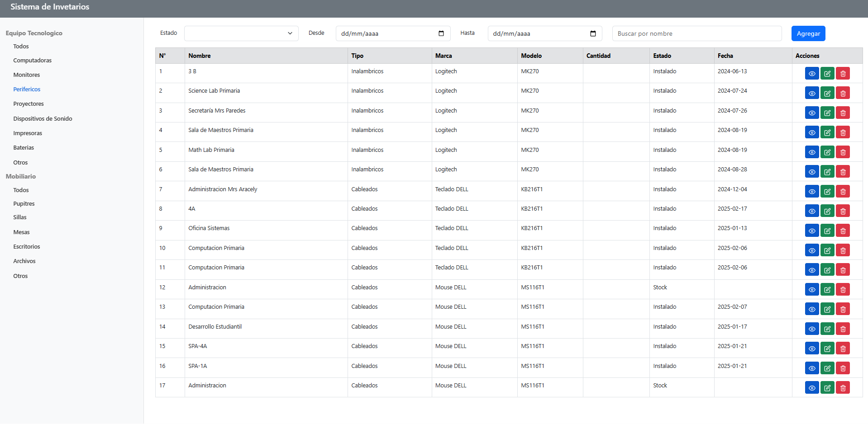Select Dispositivos de Sonido in sidebar

click(43, 119)
